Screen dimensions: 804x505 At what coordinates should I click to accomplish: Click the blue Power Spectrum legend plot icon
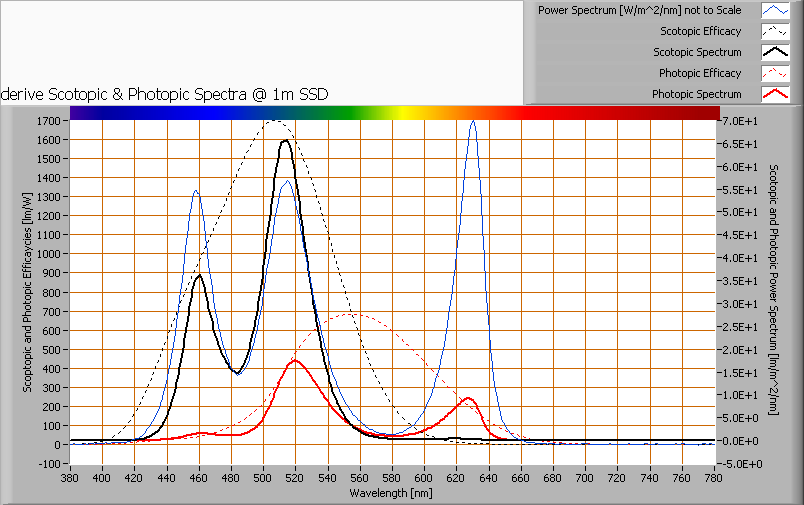pos(775,10)
